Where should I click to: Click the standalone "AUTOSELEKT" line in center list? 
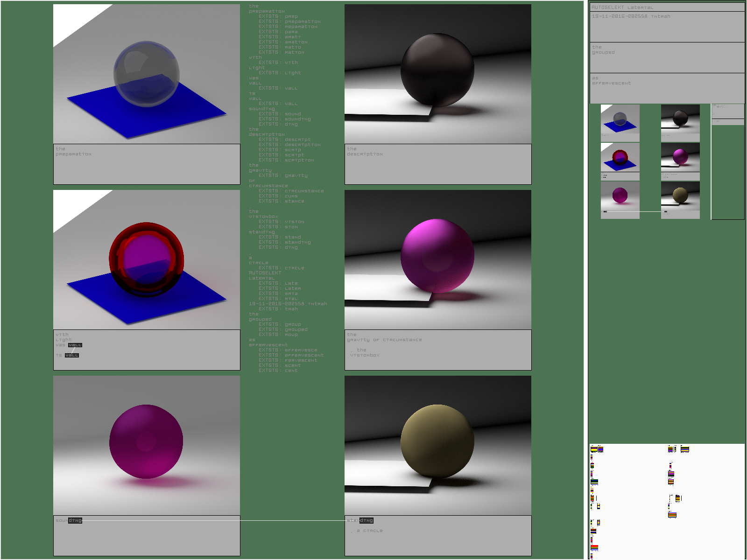point(265,273)
